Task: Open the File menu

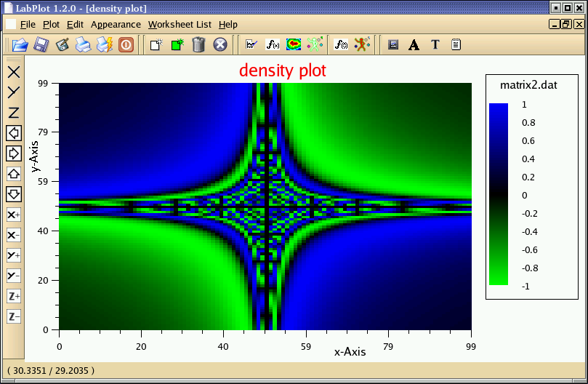Action: click(x=28, y=25)
